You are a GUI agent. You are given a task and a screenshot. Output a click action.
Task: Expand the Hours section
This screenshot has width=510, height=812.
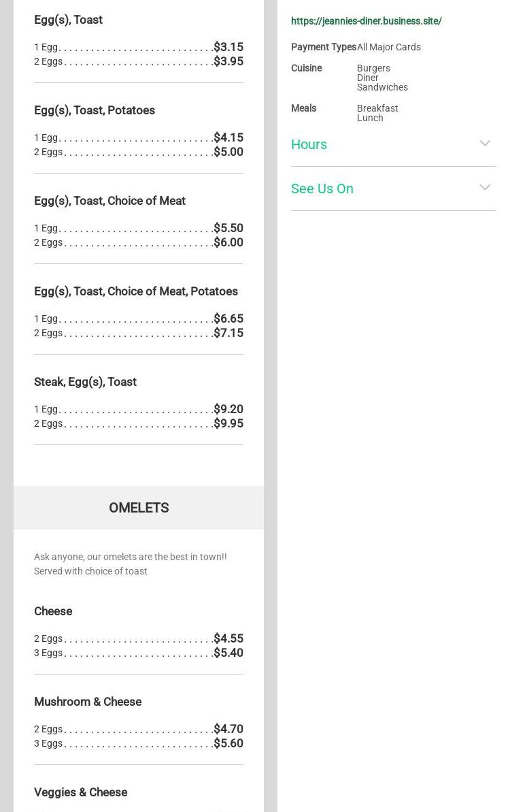tap(309, 144)
